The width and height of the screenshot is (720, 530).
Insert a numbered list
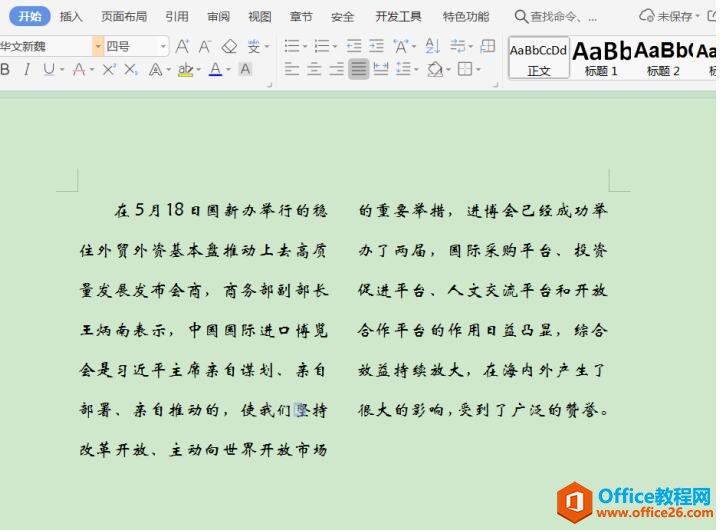coord(322,46)
